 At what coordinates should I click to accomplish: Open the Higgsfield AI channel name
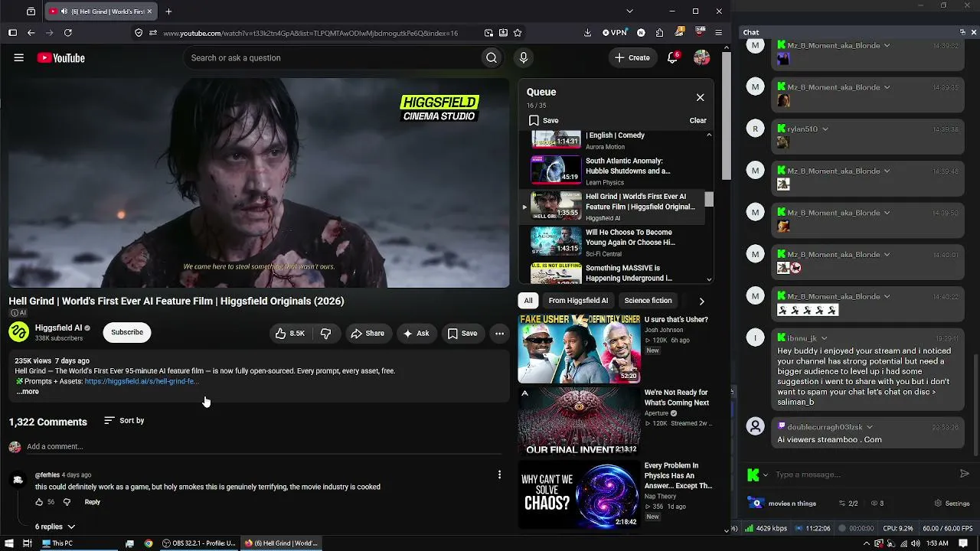coord(58,328)
